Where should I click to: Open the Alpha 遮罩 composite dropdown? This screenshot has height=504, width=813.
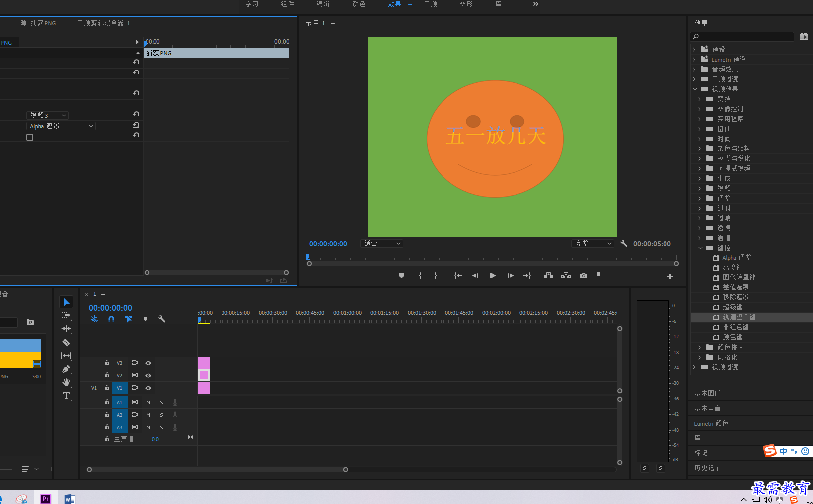pyautogui.click(x=61, y=126)
